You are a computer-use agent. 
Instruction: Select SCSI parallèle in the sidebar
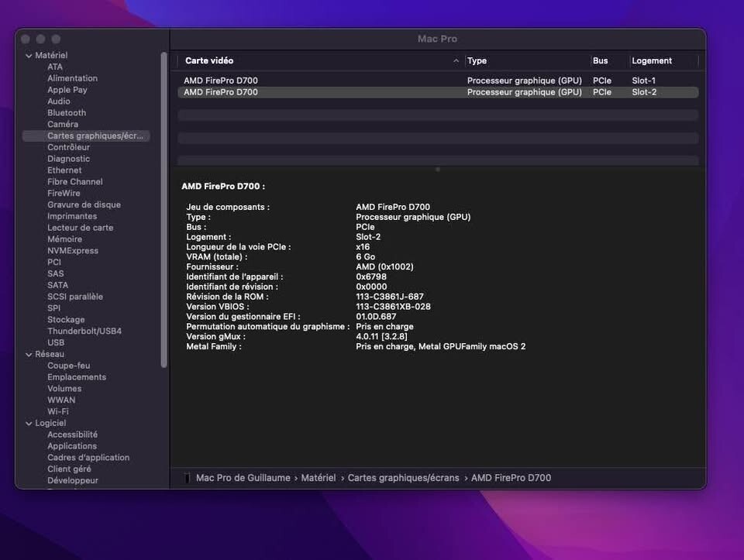(75, 297)
